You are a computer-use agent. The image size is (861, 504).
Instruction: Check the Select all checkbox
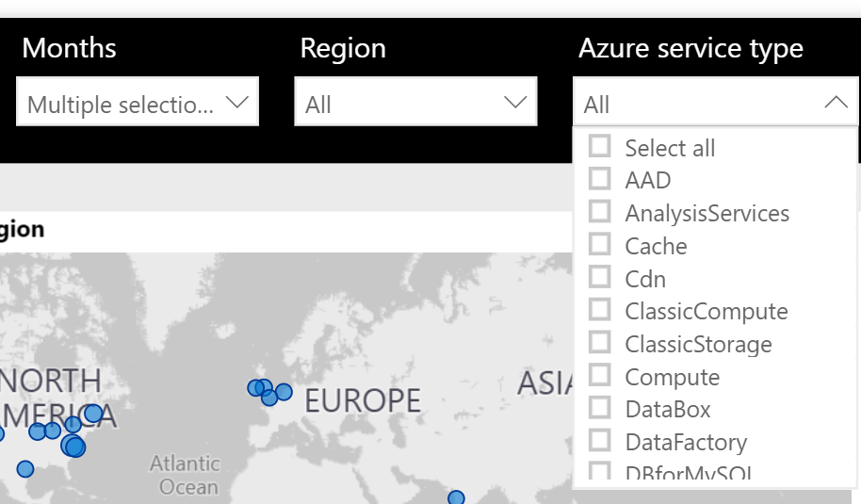(599, 147)
